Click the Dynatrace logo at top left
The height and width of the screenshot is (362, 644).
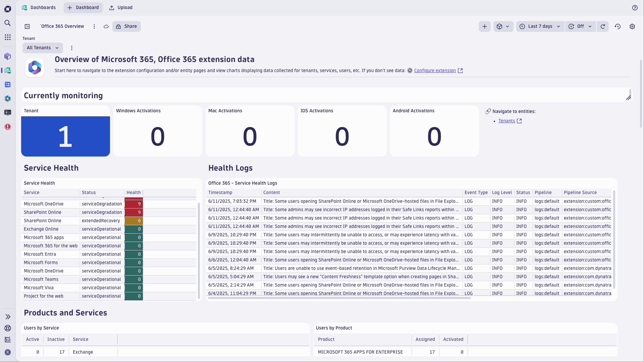coord(8,9)
